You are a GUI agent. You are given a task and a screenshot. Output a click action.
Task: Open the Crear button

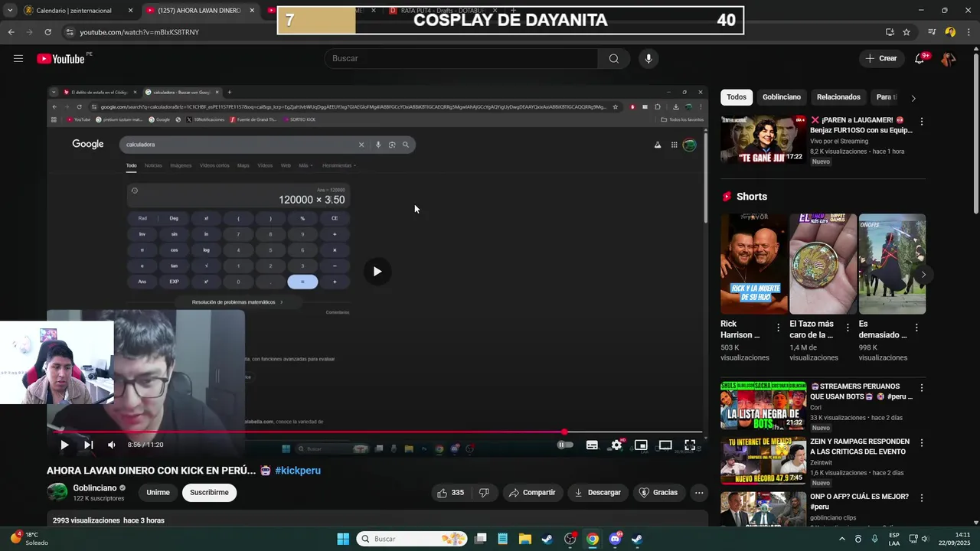(880, 59)
